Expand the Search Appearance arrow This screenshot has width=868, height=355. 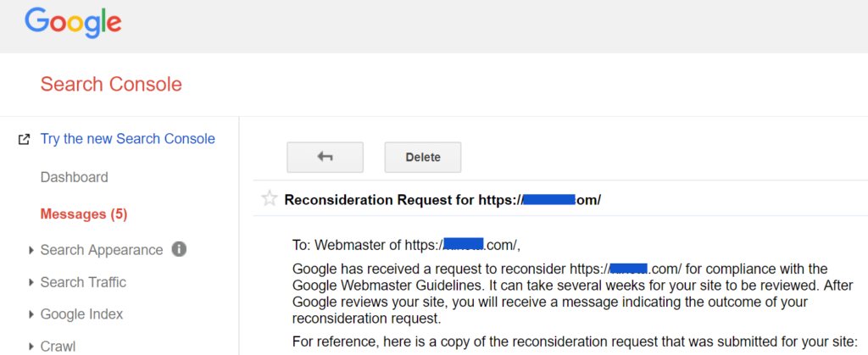(31, 250)
